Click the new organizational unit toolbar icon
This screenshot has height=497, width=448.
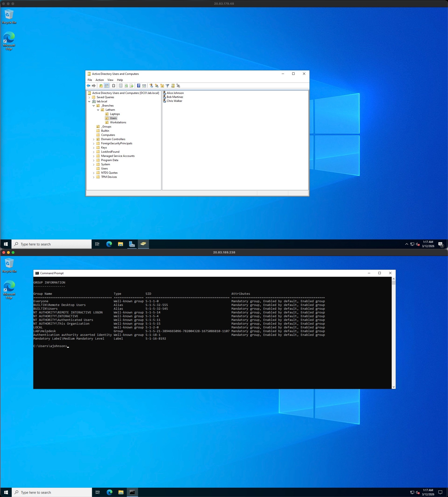tap(162, 86)
